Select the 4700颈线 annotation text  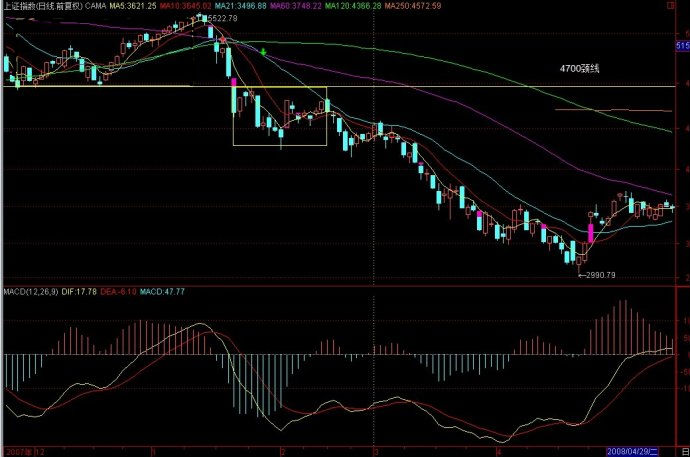point(579,68)
